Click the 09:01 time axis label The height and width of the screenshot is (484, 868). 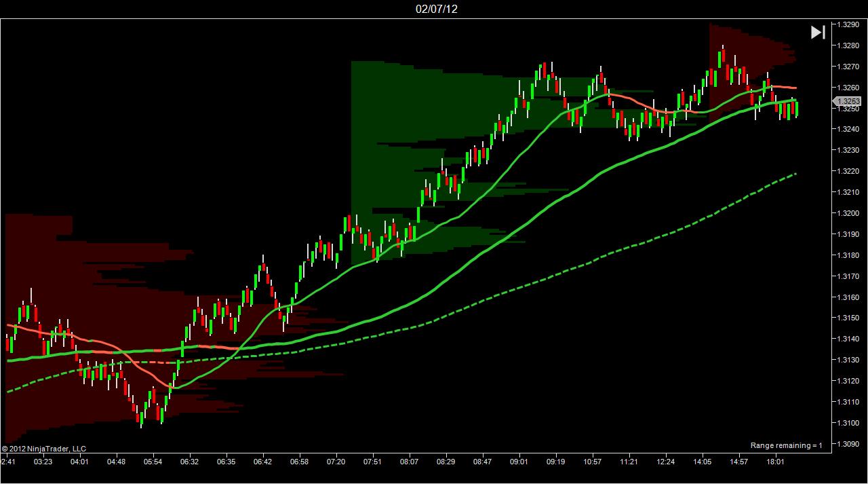coord(519,462)
